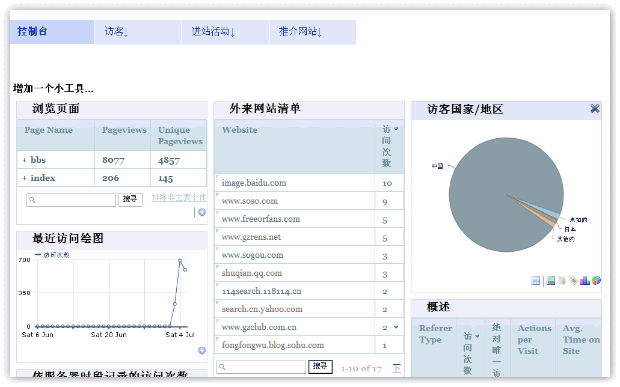This screenshot has width=620, height=387.
Task: Click dropdown arrow in www.gzclub.com.cn row
Action: tap(396, 327)
